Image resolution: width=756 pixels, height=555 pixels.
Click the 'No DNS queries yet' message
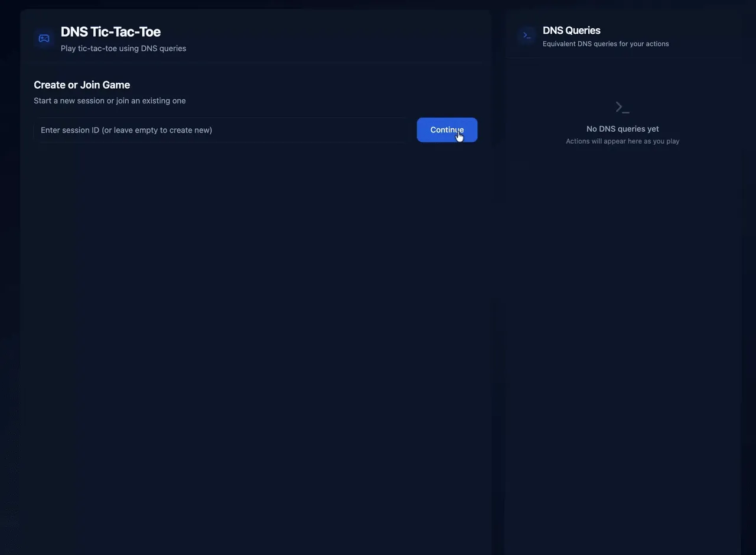[x=622, y=129]
